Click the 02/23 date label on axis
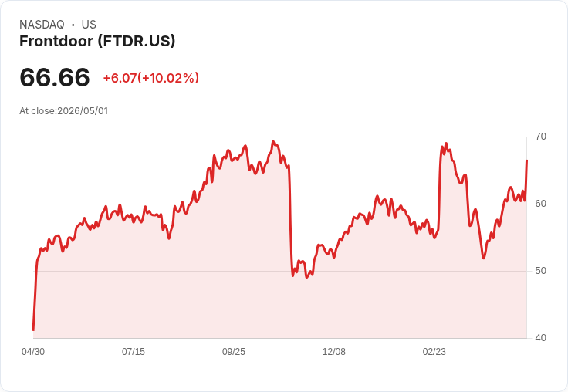568x392 pixels. click(434, 351)
